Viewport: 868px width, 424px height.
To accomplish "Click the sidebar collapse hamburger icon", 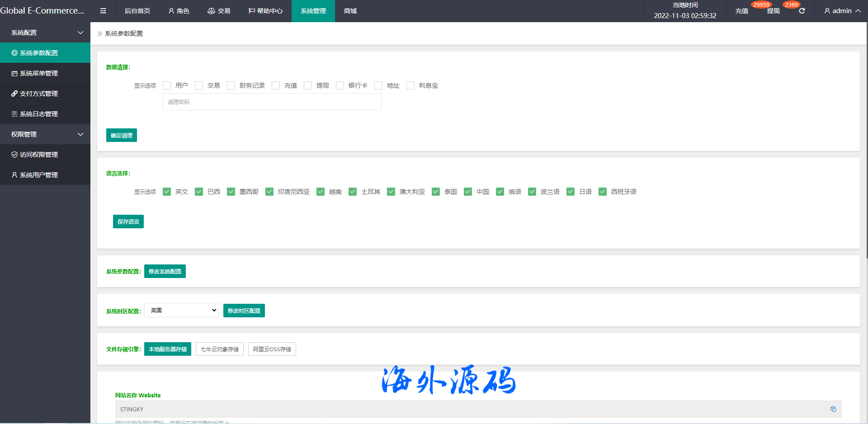I will (x=103, y=11).
